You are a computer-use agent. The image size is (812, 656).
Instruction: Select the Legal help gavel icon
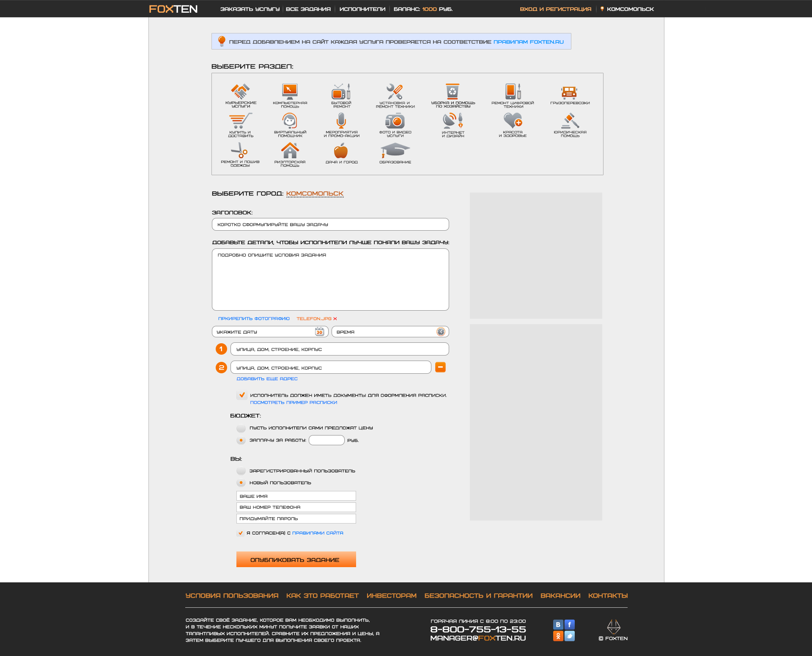click(x=570, y=121)
